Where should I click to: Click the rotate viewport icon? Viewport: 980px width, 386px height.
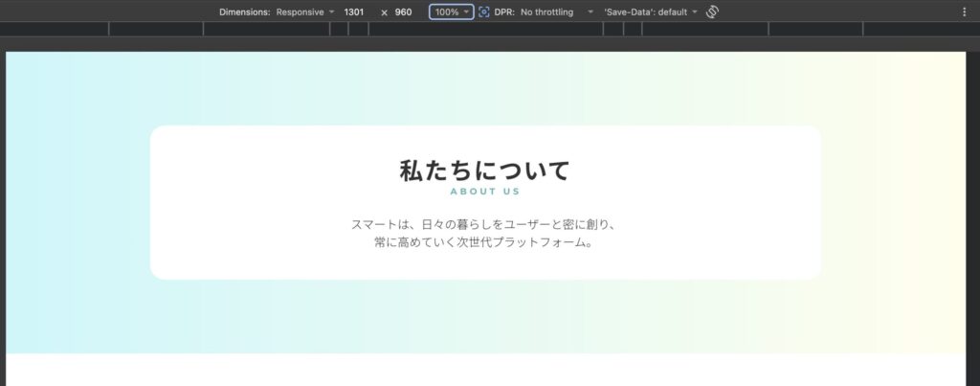712,11
